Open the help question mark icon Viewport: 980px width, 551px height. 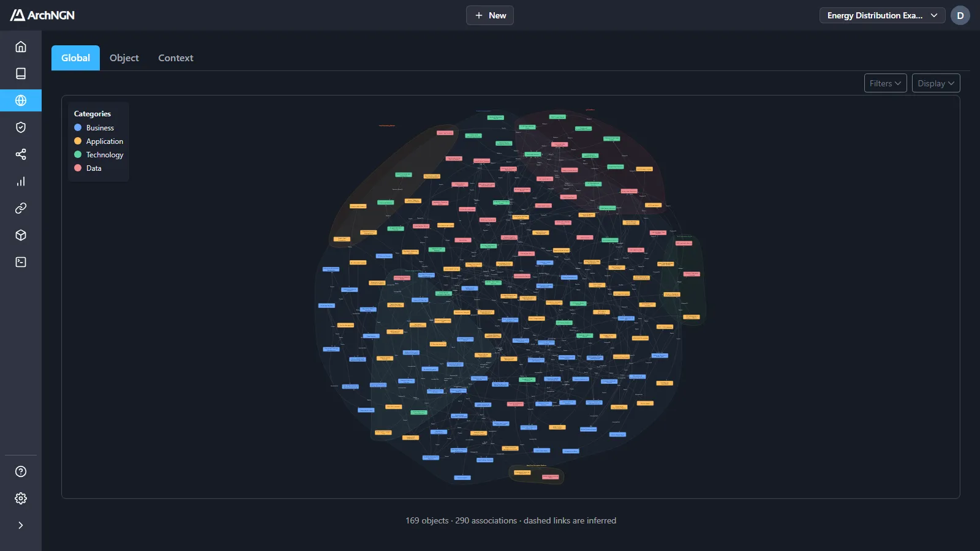(21, 471)
